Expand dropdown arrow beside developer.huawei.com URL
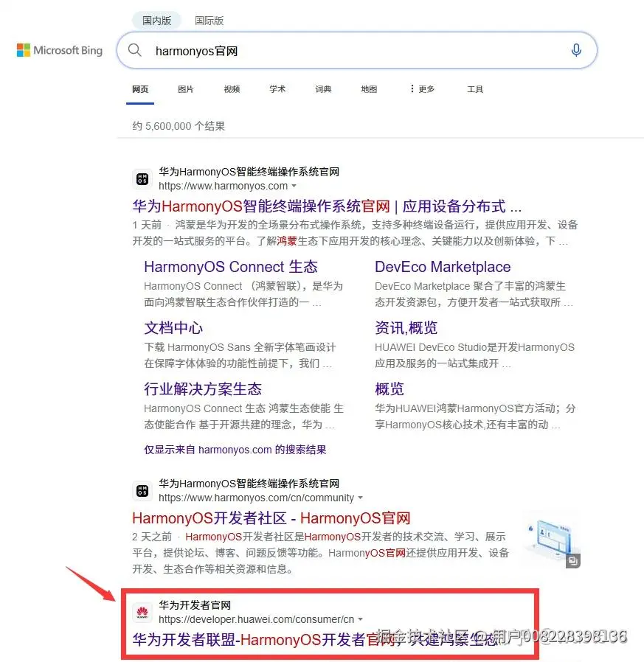 coord(361,619)
